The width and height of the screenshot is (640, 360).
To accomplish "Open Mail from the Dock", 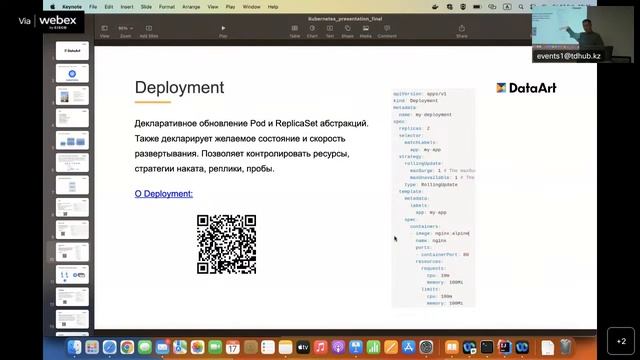I will point(162,347).
